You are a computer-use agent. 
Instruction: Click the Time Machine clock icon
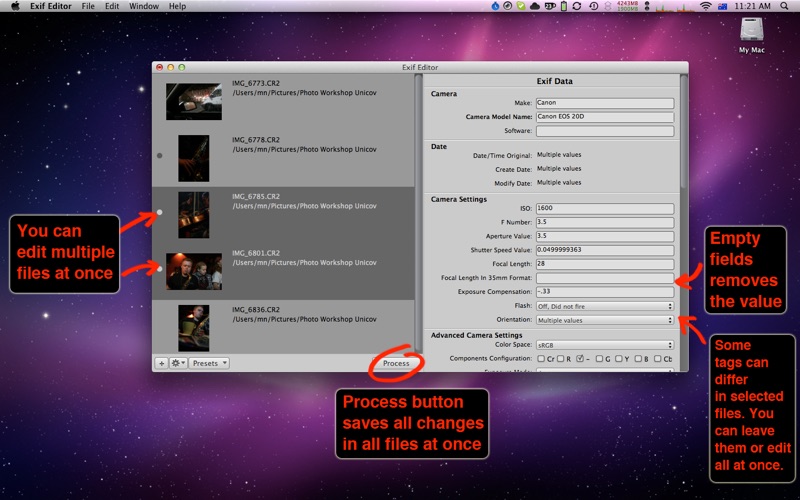[594, 6]
